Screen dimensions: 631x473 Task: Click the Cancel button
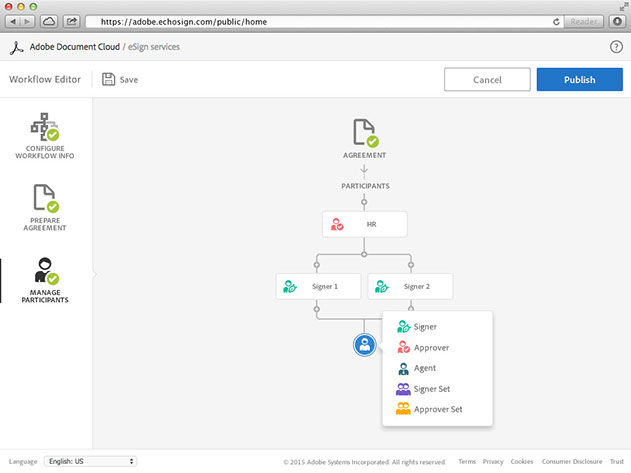[487, 80]
